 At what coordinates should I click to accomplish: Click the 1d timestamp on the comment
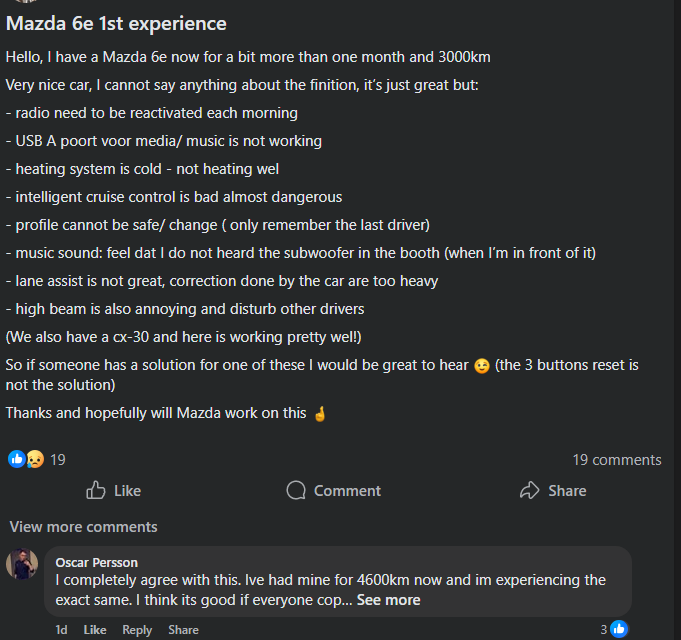(62, 630)
